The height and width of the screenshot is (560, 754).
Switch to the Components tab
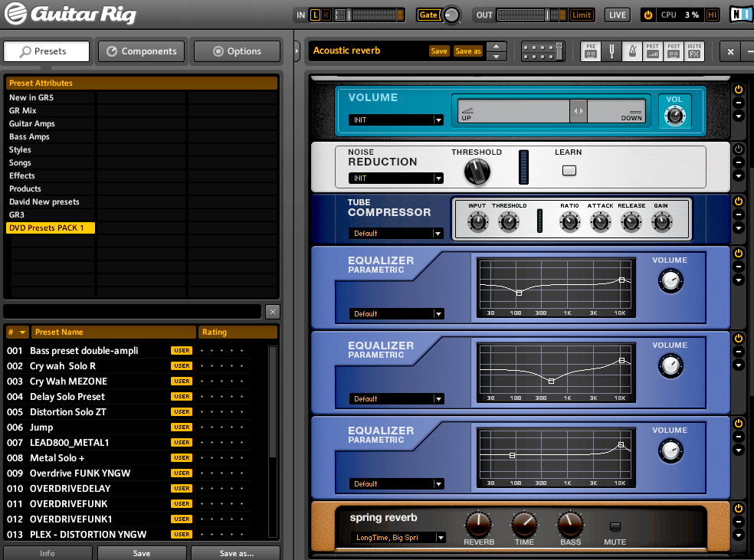(x=141, y=51)
